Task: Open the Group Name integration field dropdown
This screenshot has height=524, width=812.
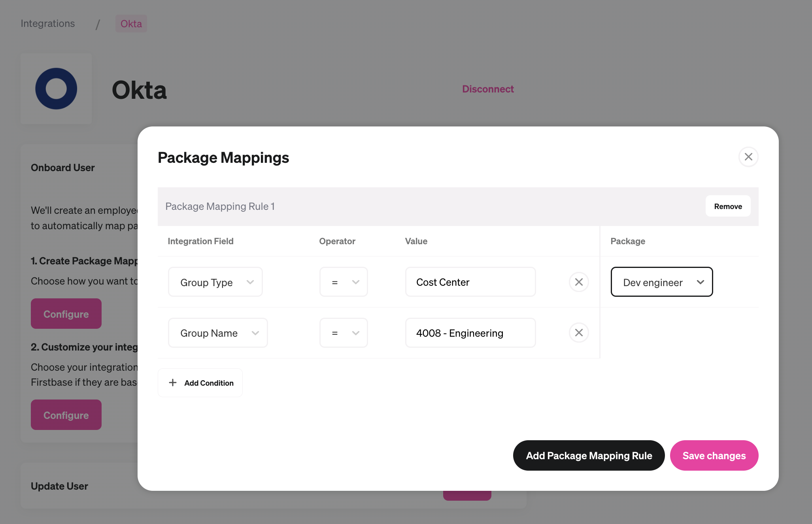Action: pyautogui.click(x=218, y=333)
